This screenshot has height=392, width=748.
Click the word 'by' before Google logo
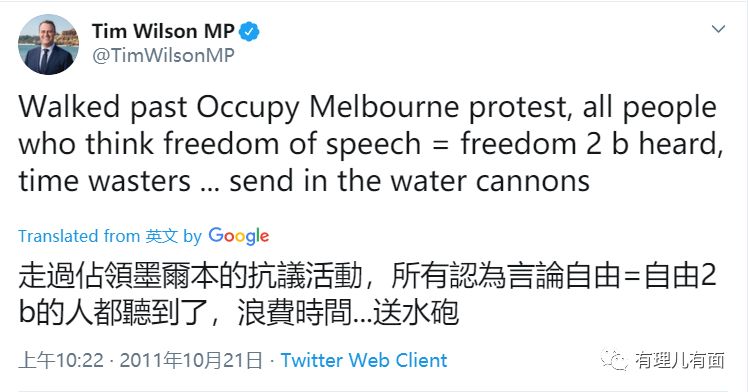click(193, 237)
